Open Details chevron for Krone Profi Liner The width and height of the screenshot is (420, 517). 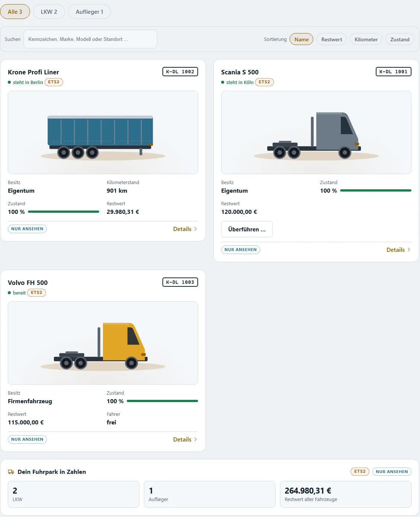[196, 229]
